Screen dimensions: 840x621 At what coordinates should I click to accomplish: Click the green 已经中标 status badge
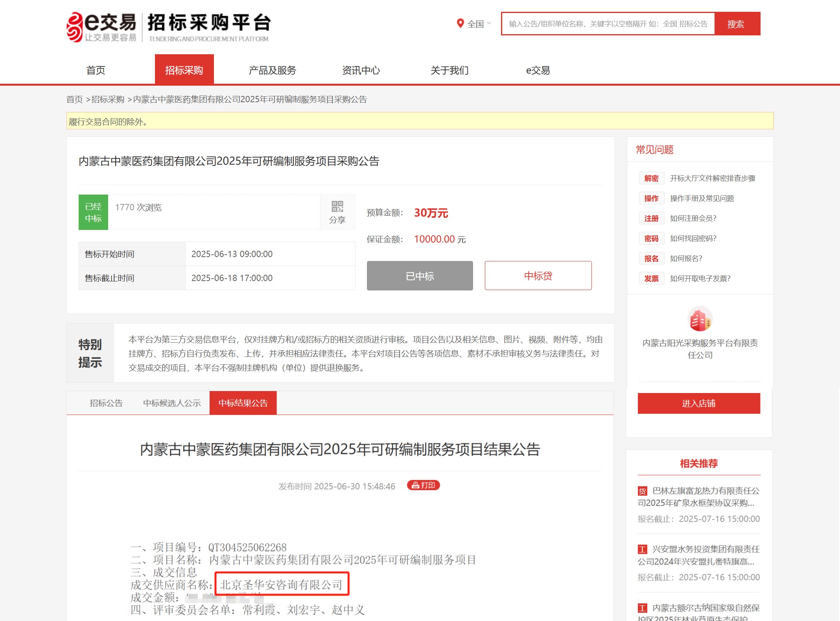click(x=93, y=212)
